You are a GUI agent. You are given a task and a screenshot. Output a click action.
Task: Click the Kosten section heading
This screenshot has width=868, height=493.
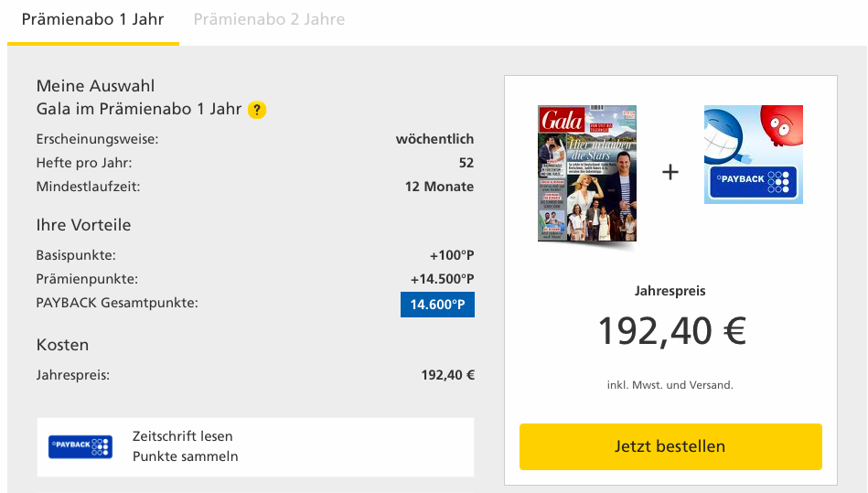pyautogui.click(x=62, y=346)
